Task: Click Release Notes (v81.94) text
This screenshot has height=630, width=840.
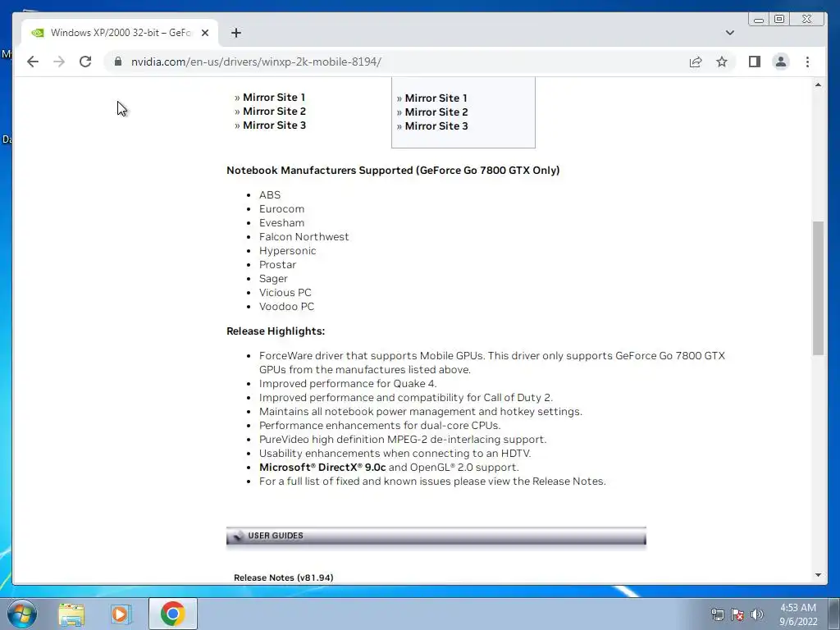Action: pos(283,577)
